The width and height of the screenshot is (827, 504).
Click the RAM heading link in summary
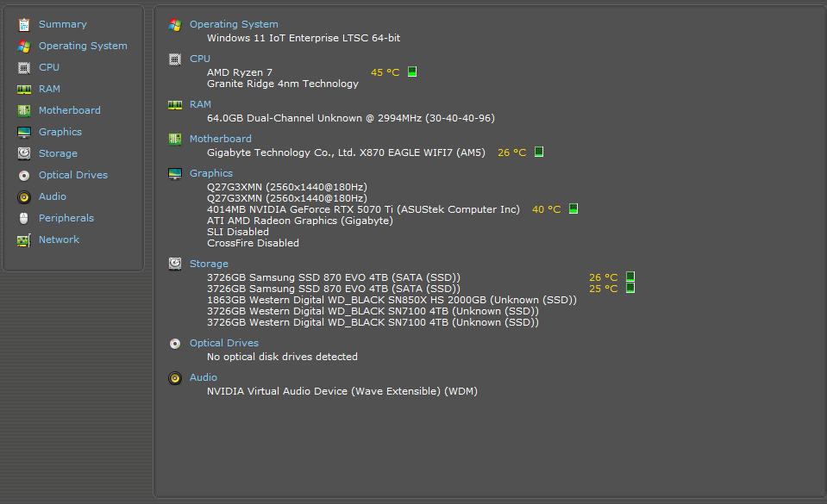tap(200, 105)
